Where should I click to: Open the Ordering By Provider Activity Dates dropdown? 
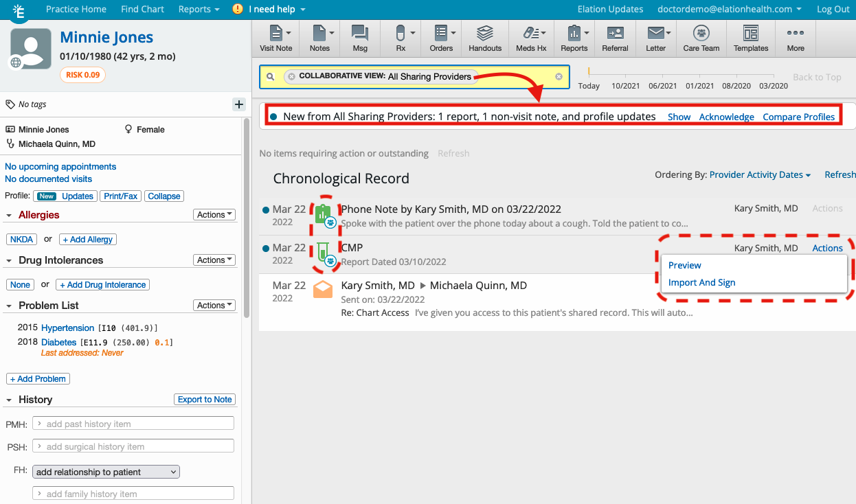tap(759, 174)
